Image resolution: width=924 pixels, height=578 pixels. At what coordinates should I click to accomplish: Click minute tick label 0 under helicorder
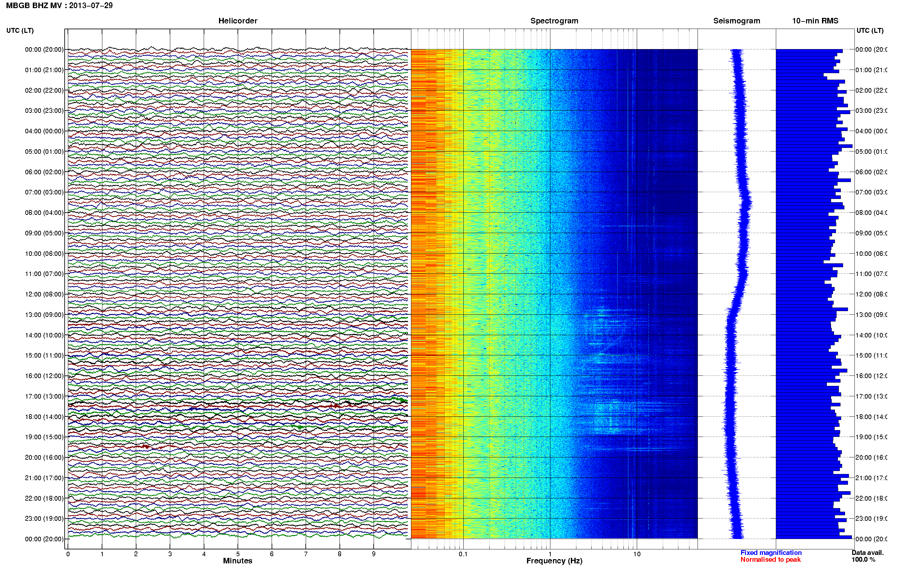68,554
